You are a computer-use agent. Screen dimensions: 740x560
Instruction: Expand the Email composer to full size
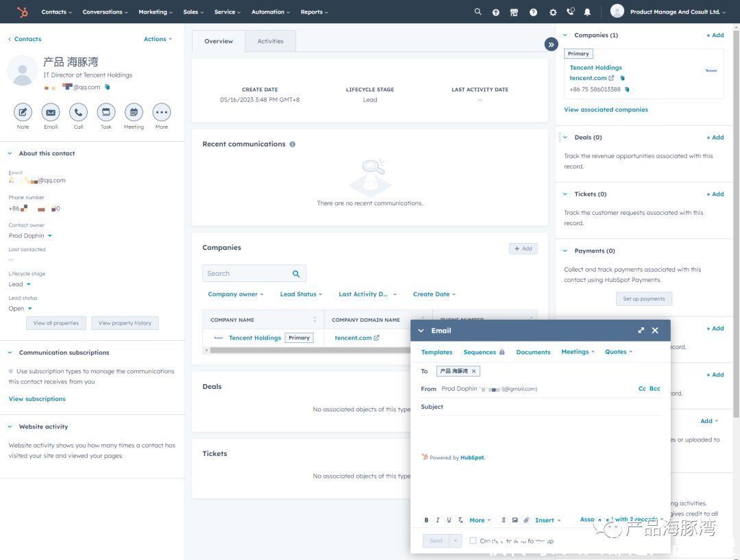click(641, 331)
